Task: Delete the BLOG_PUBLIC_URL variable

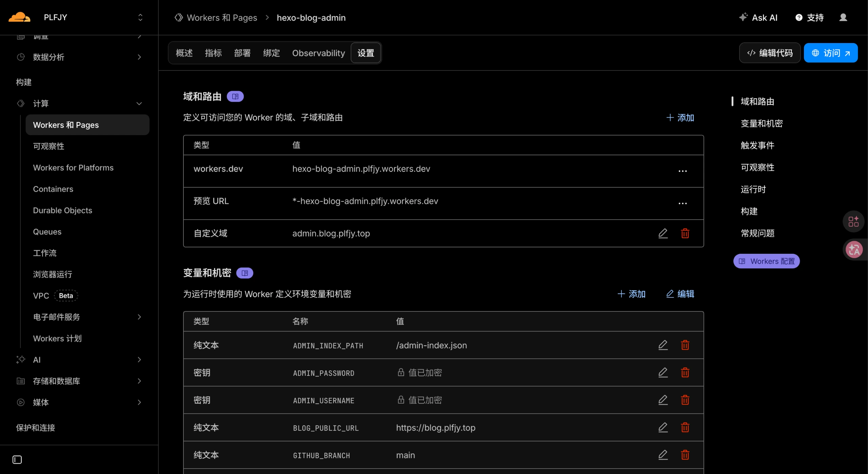Action: pos(685,427)
